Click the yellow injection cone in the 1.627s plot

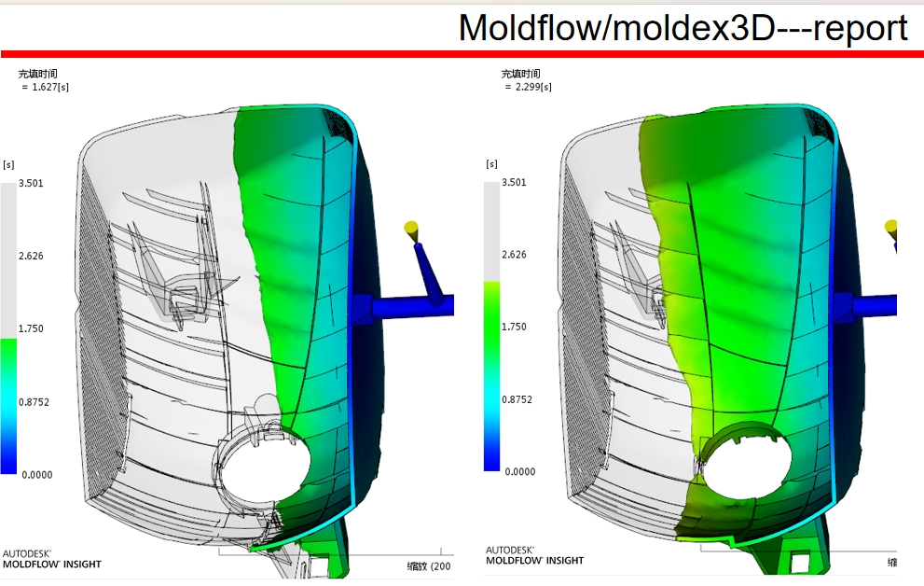coord(411,231)
